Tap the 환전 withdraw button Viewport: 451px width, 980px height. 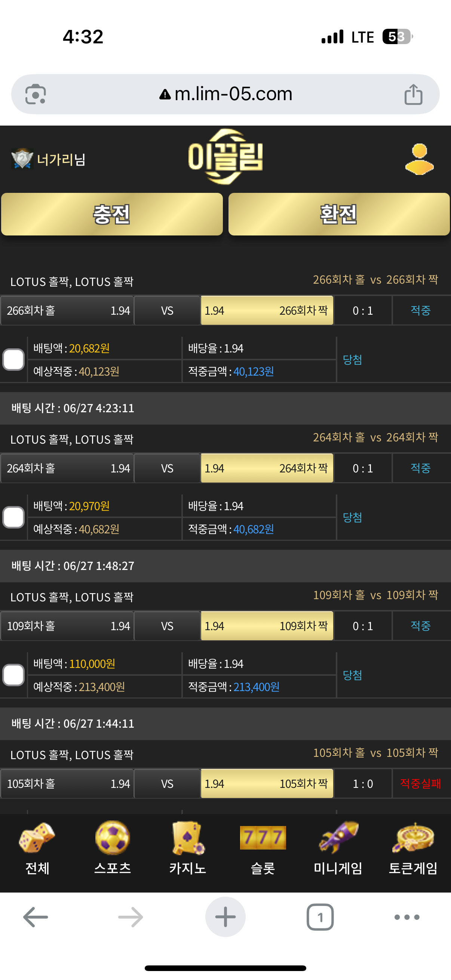click(x=339, y=214)
